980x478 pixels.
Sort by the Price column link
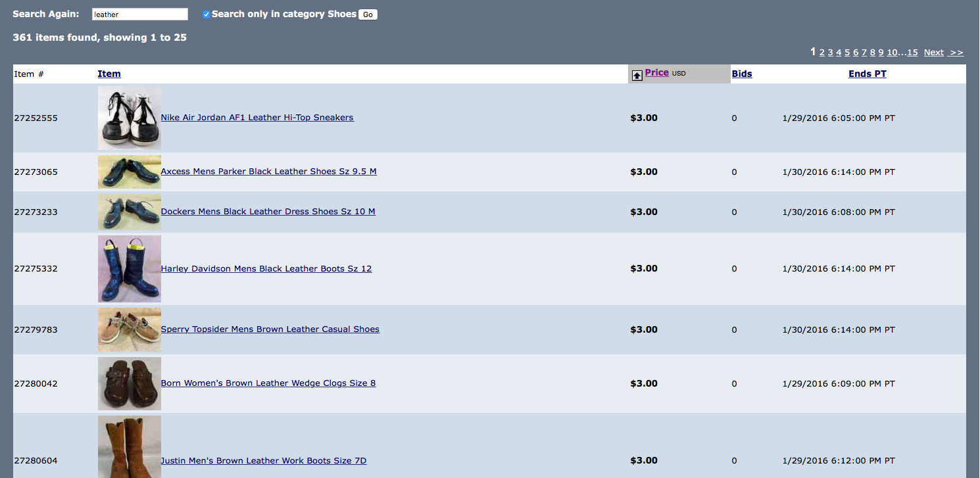(656, 73)
